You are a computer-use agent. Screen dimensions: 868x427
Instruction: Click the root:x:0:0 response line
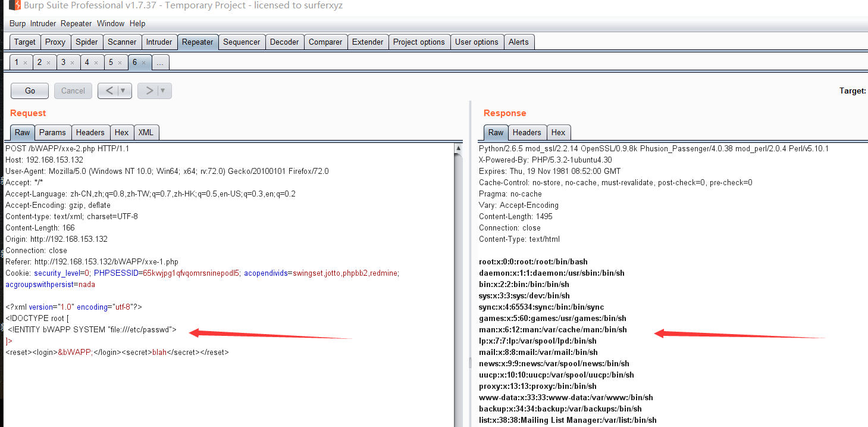[533, 261]
